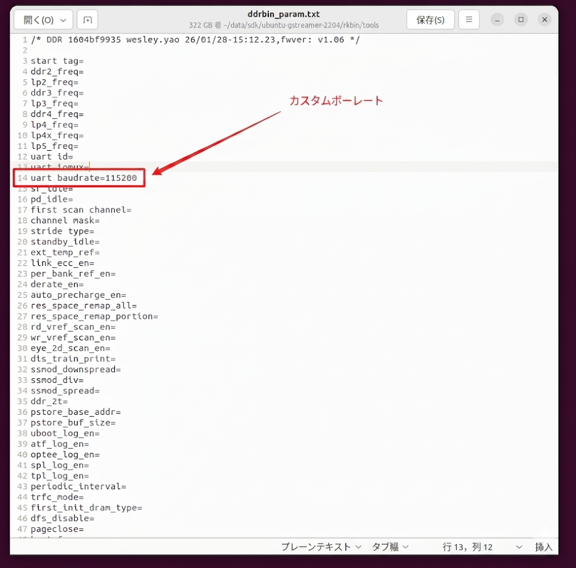This screenshot has width=576, height=568.
Task: Click the pstore_base_addr= line
Action: click(x=76, y=412)
